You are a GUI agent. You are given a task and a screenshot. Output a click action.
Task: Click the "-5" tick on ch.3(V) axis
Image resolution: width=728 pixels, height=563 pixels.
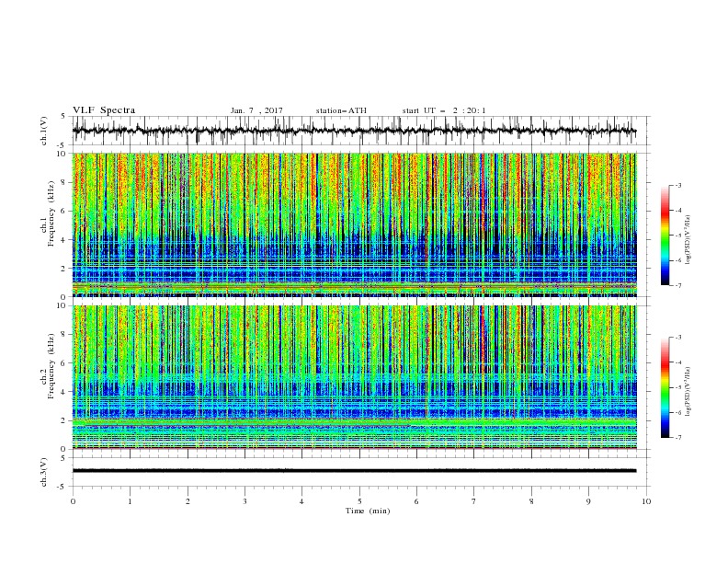point(63,487)
